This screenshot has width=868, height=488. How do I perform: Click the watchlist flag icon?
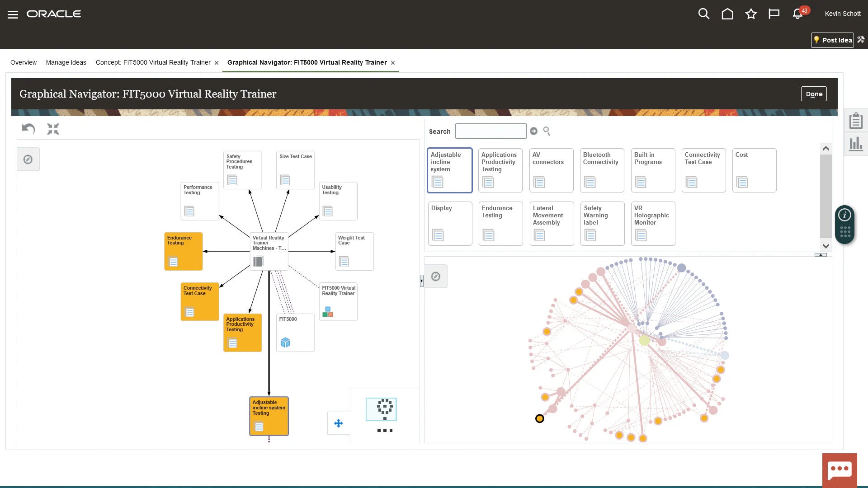774,14
